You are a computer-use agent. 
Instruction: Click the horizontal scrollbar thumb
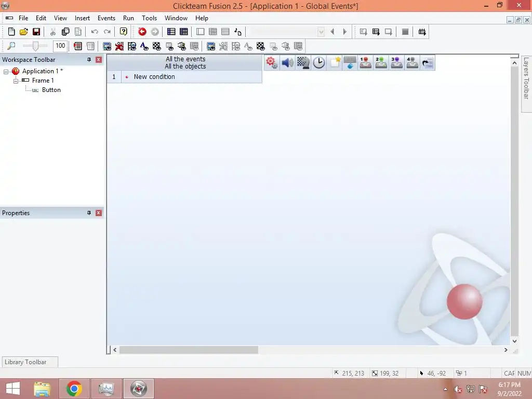tap(189, 350)
